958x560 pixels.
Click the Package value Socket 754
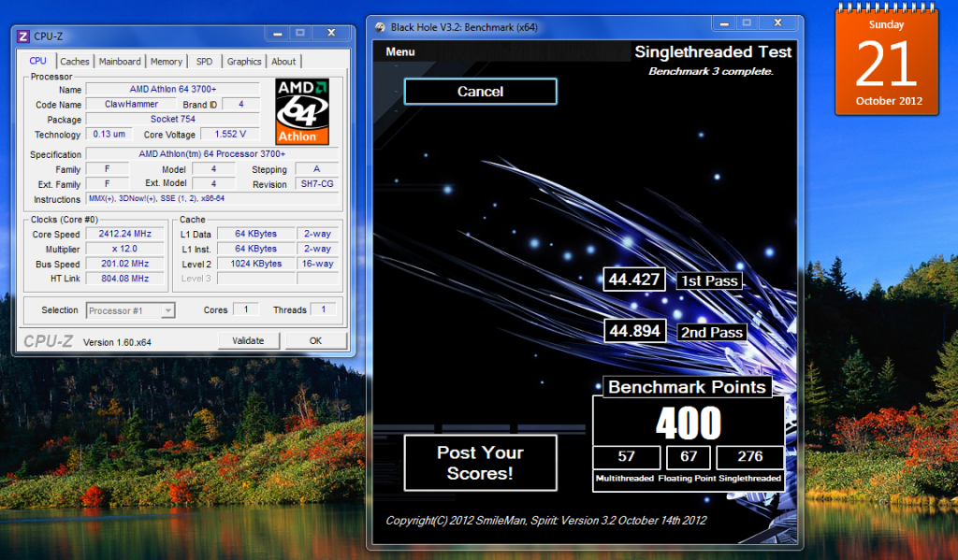tap(173, 119)
